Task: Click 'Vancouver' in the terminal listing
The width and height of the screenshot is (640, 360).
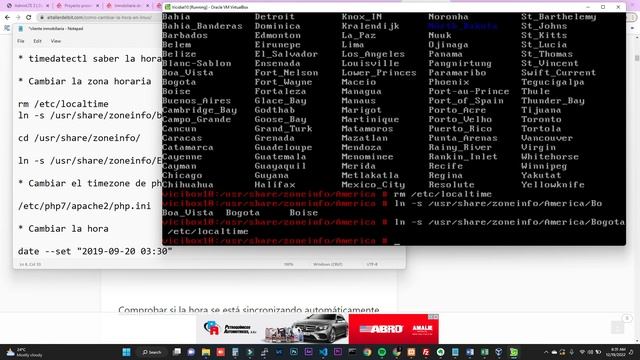Action: point(547,138)
